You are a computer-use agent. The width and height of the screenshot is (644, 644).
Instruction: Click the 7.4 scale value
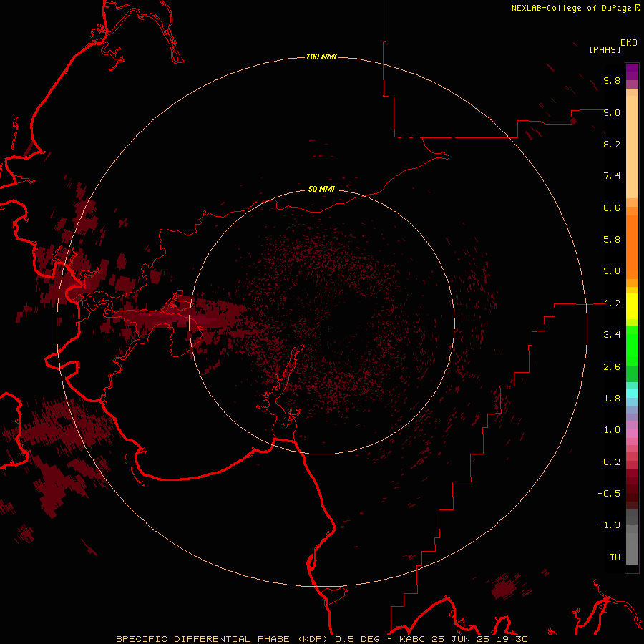click(x=612, y=176)
